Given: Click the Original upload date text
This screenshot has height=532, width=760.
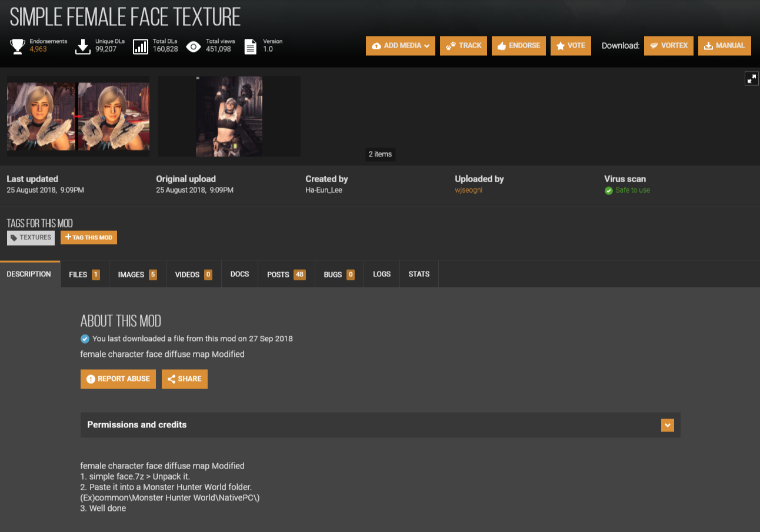Looking at the screenshot, I should [x=195, y=190].
